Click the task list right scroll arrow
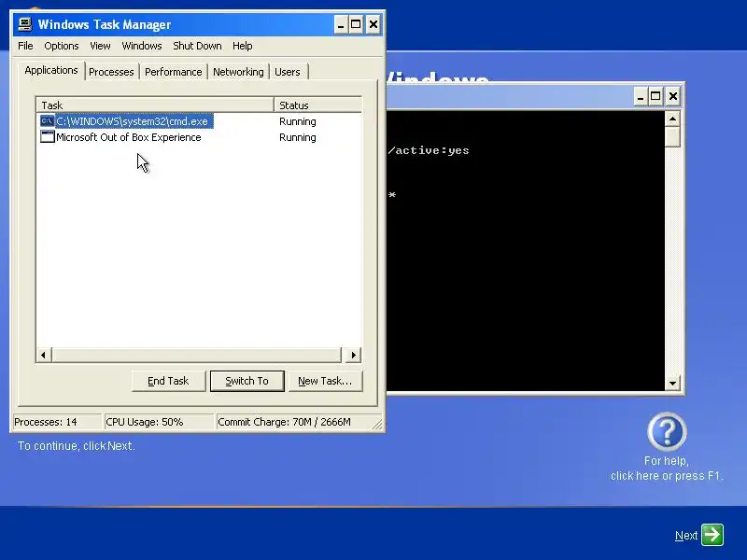Image resolution: width=747 pixels, height=560 pixels. pos(353,355)
